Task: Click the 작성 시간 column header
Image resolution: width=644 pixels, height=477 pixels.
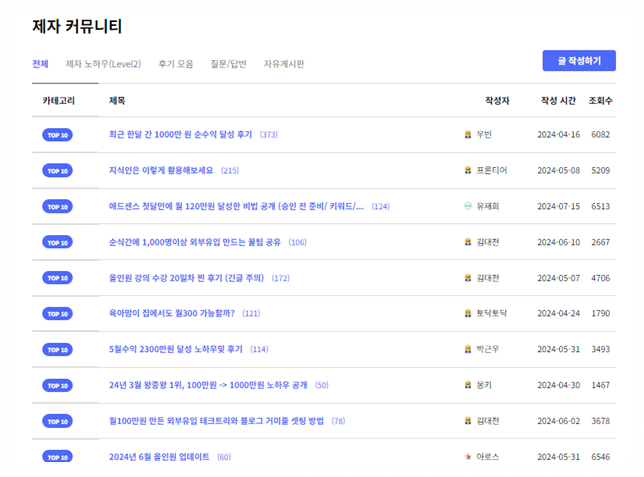Action: pyautogui.click(x=558, y=101)
